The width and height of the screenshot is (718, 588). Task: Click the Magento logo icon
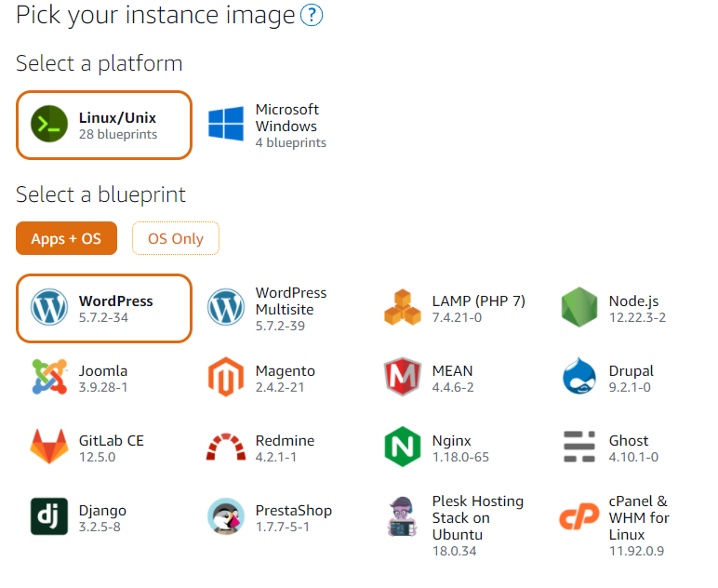pos(226,378)
